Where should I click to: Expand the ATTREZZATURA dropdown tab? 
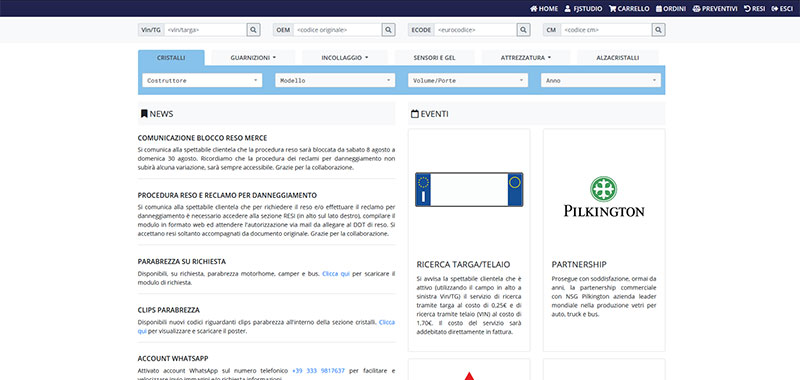pyautogui.click(x=526, y=58)
